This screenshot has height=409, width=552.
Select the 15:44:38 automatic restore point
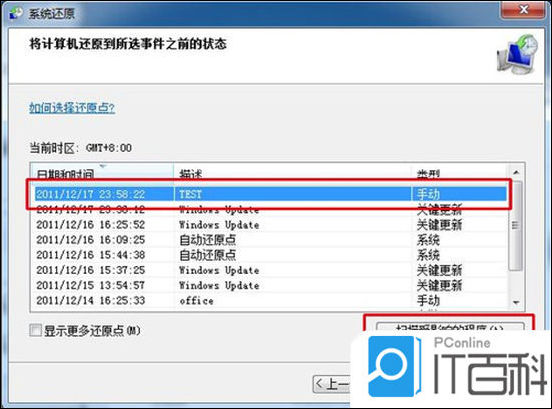[x=270, y=255]
